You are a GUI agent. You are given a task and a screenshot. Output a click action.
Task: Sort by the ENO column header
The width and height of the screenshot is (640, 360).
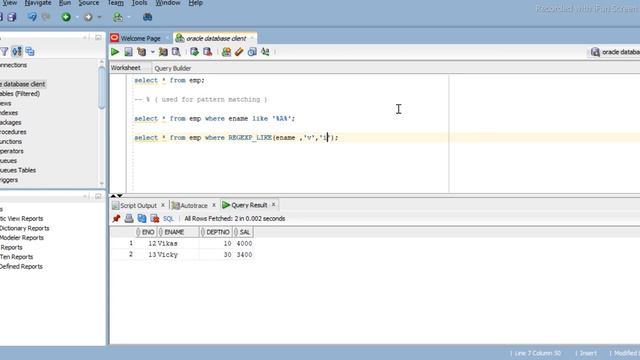pos(146,232)
